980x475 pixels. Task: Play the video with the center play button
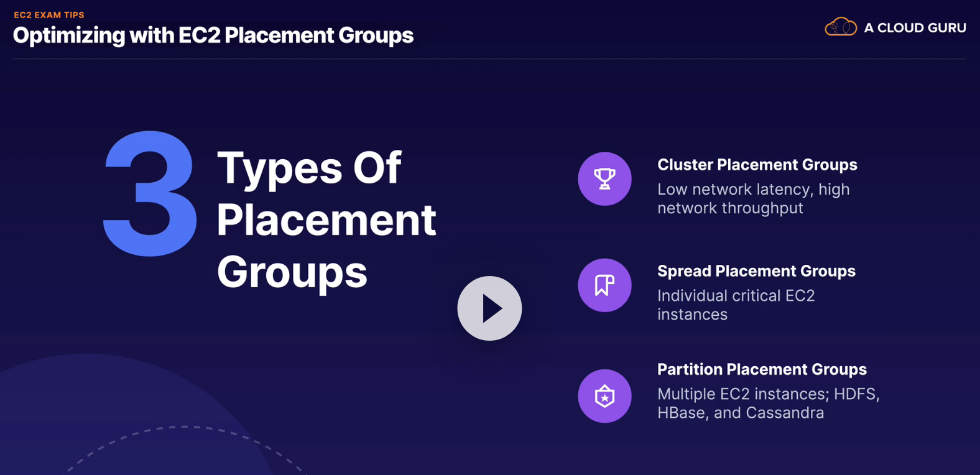(x=489, y=308)
